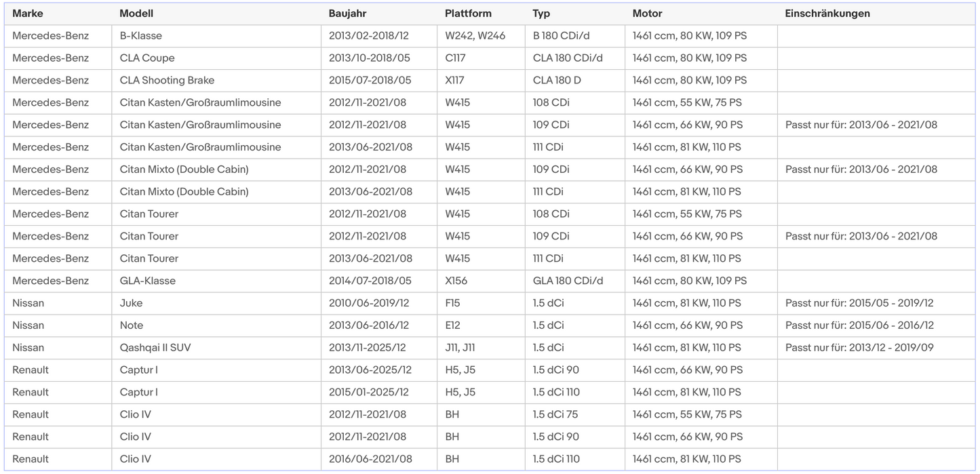
Task: Click the "Einschränkungen" column header
Action: (827, 14)
